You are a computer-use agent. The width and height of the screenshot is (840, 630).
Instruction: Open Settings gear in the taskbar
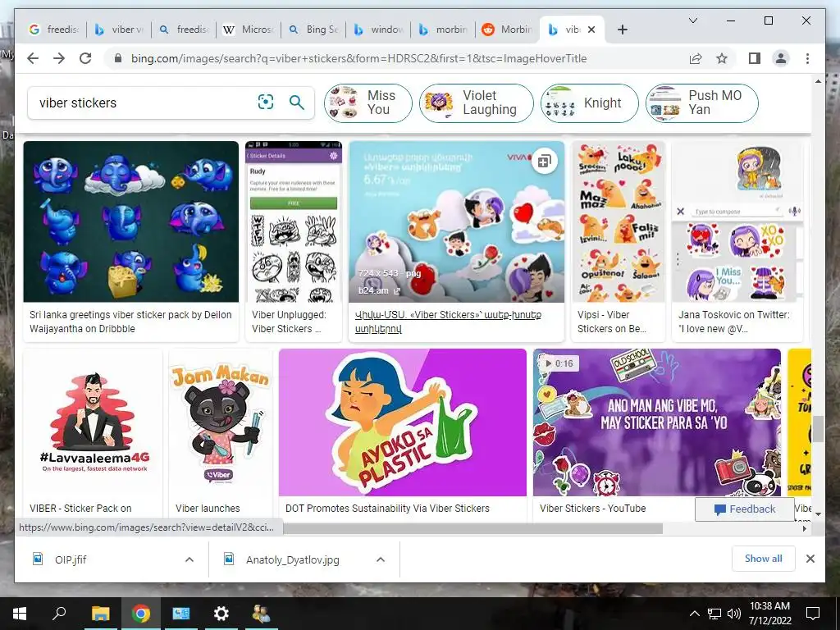221,614
